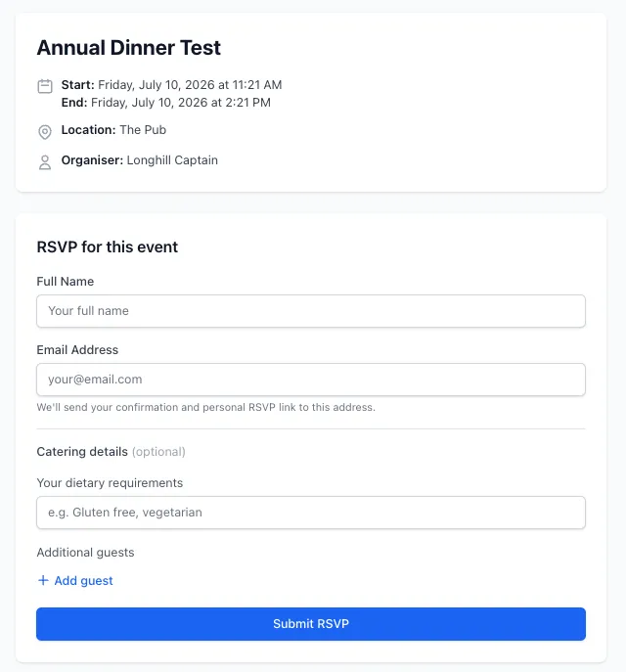Click the plus icon before Add guest
This screenshot has height=672, width=626.
[43, 580]
